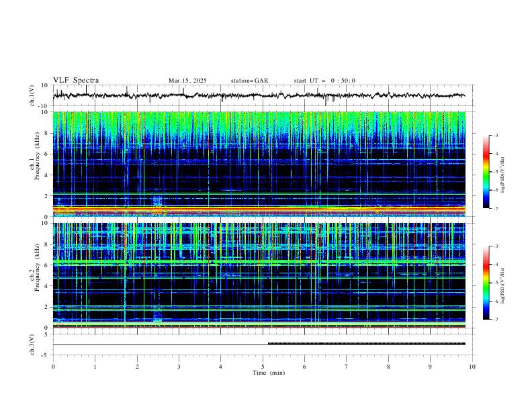Click the strong red band below 1 kHz in ch.1
The height and width of the screenshot is (411, 532).
[259, 208]
